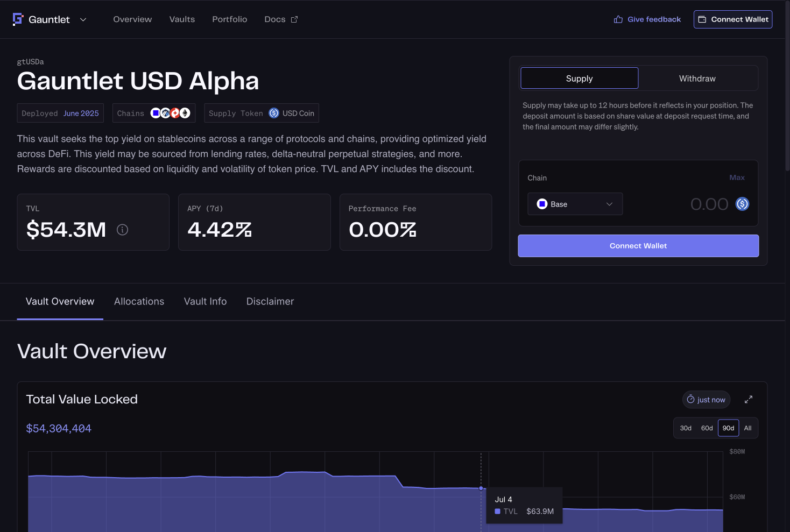
Task: Open the Overview nav item
Action: 132,19
